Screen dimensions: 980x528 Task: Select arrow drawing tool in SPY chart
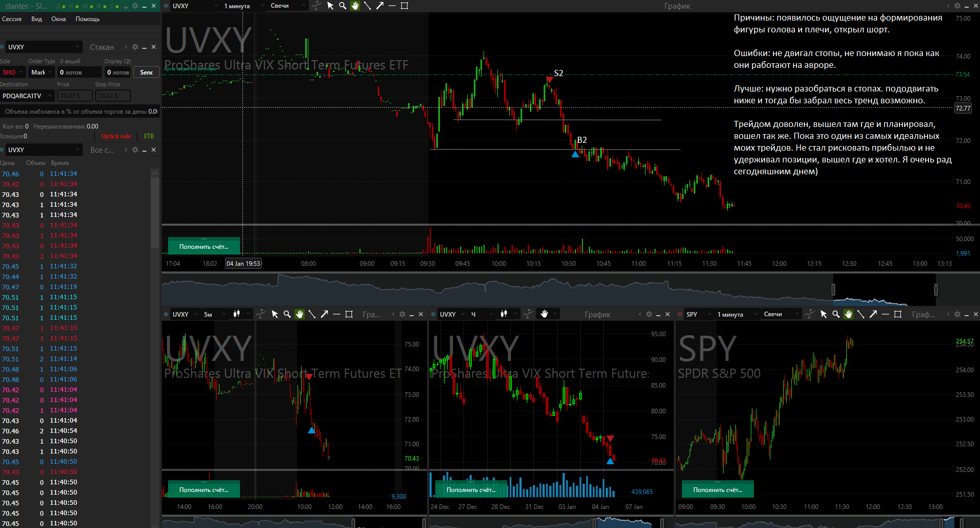[873, 314]
